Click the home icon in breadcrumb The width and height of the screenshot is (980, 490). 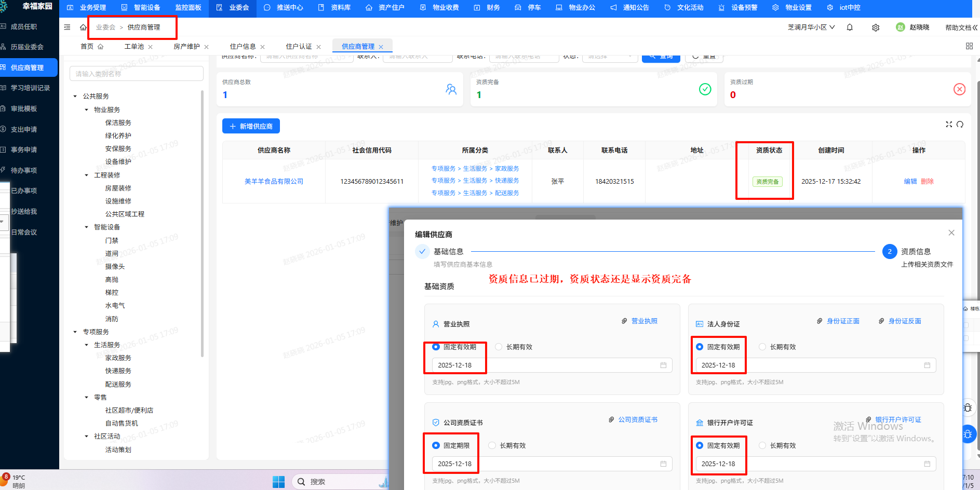83,28
